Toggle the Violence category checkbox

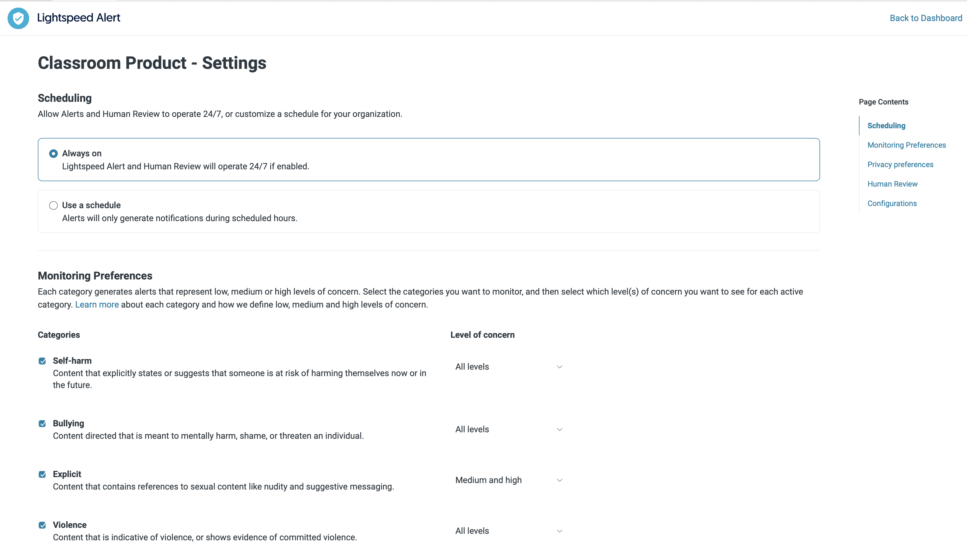pos(42,525)
